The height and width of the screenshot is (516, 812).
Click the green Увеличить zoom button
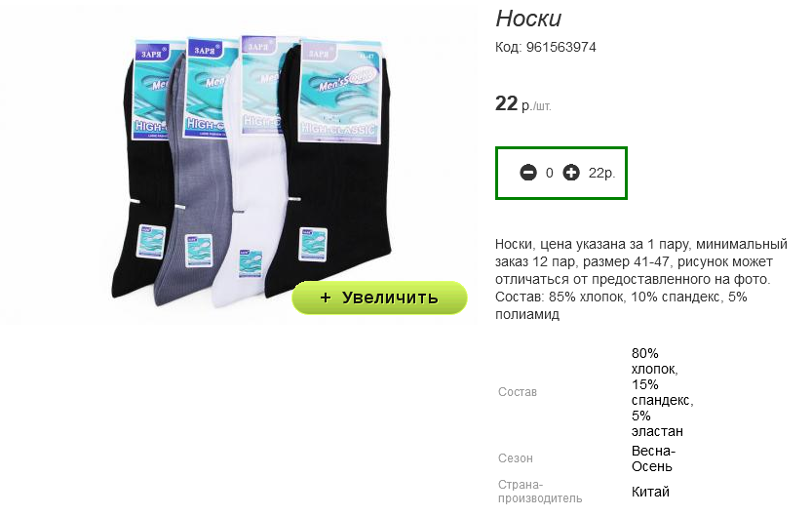click(379, 298)
